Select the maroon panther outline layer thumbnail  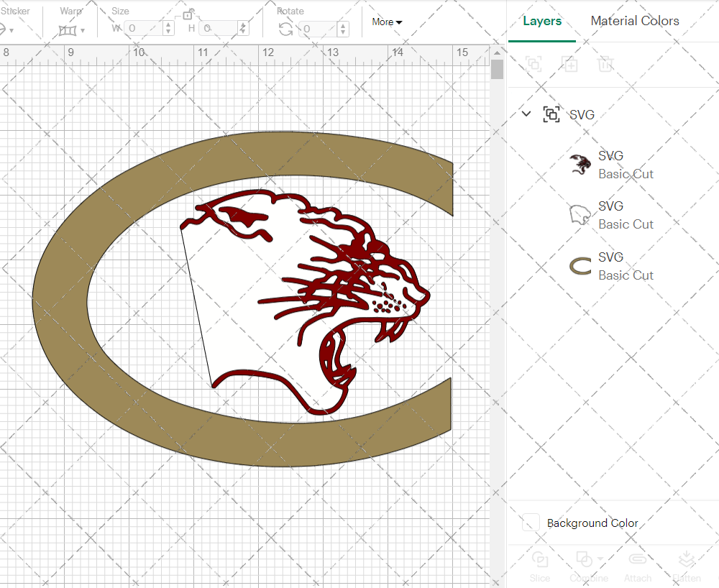[x=580, y=165]
